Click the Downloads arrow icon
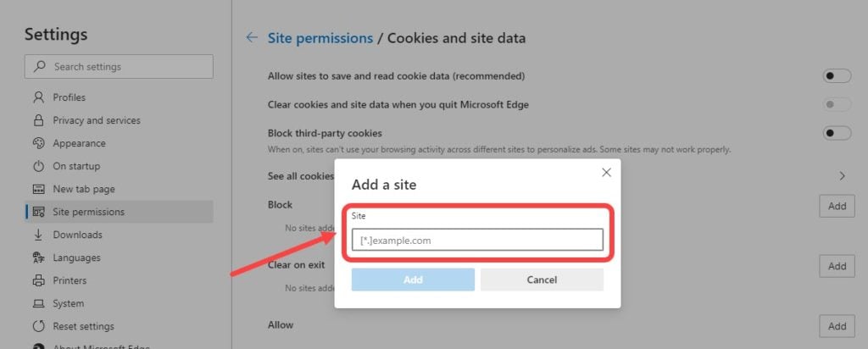Screen dimensions: 868x349 click(x=38, y=235)
